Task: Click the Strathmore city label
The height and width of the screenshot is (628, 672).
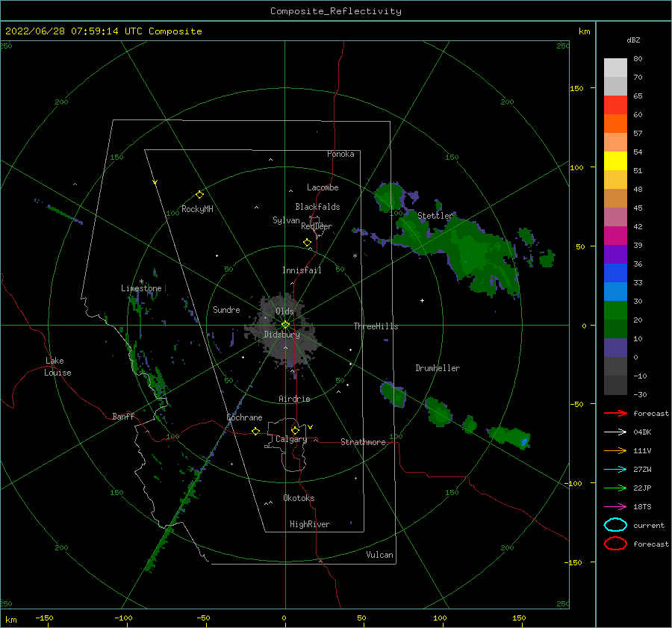Action: point(363,442)
